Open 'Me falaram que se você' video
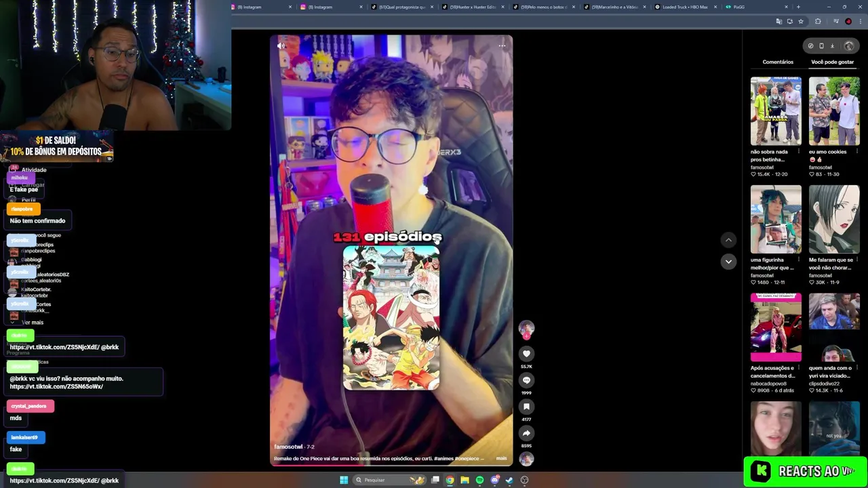Image resolution: width=868 pixels, height=488 pixels. [x=834, y=220]
